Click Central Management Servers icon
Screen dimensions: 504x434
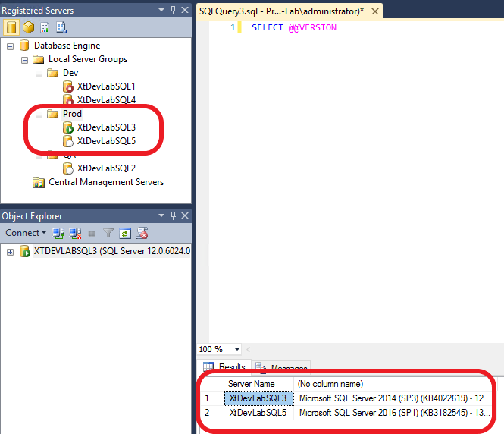tap(39, 182)
